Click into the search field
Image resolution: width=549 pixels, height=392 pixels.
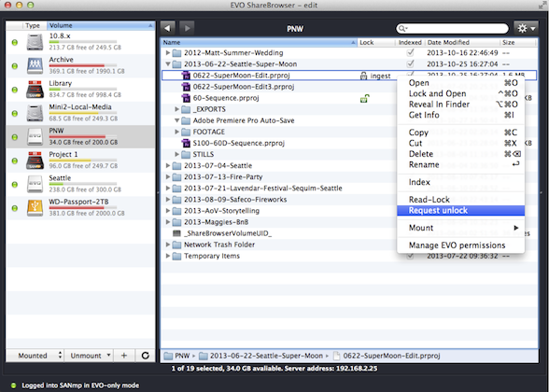pyautogui.click(x=452, y=29)
